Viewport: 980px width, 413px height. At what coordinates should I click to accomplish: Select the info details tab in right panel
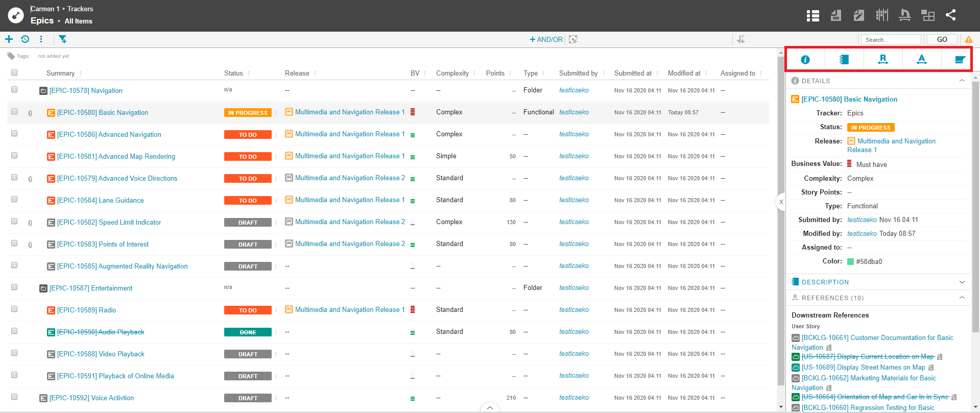point(805,60)
